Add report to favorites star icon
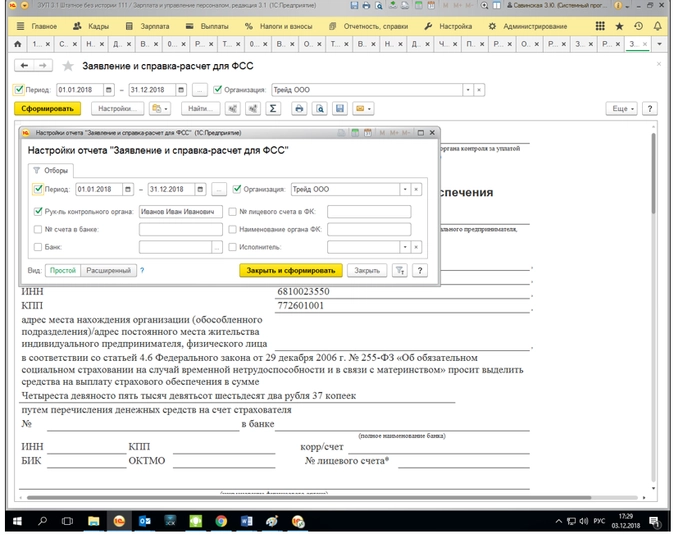Image resolution: width=674 pixels, height=535 pixels. tap(68, 66)
